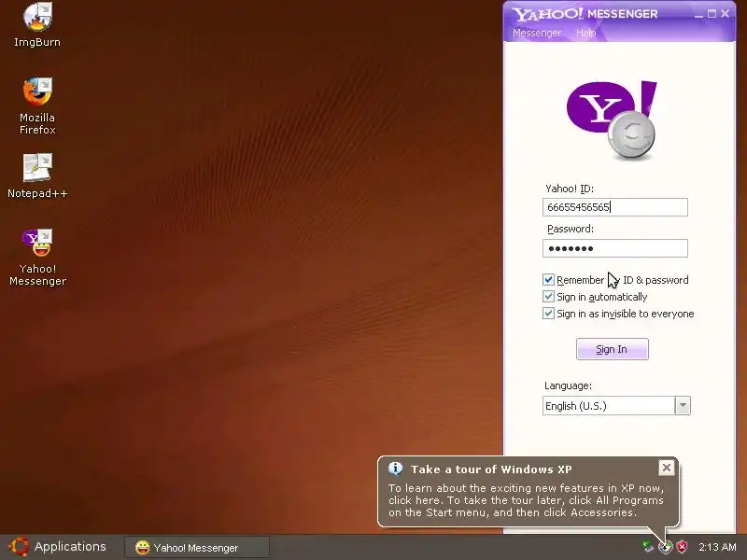Click the Sign In button
This screenshot has width=747, height=560.
(613, 349)
